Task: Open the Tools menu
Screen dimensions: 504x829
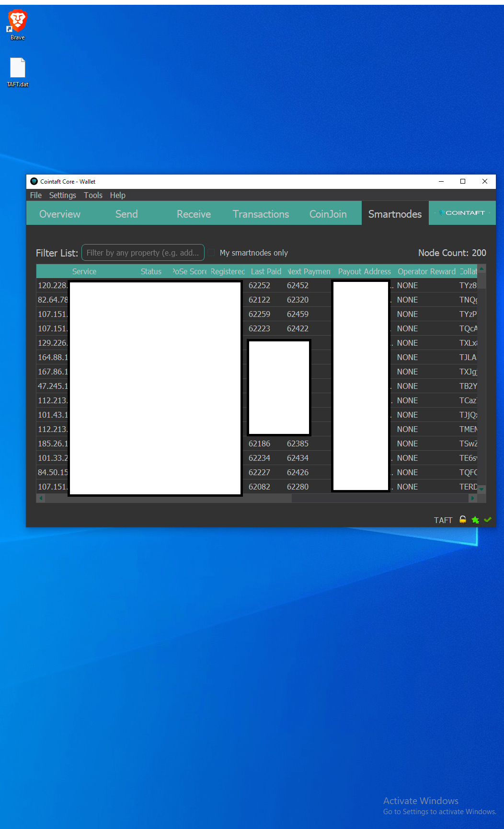Action: pyautogui.click(x=93, y=195)
